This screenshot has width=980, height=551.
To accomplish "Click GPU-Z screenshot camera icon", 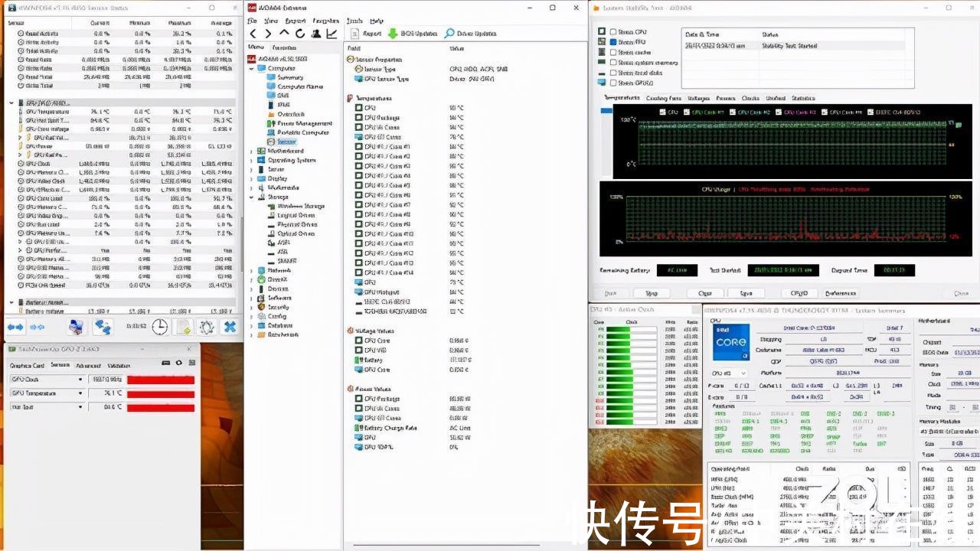I will pyautogui.click(x=166, y=363).
